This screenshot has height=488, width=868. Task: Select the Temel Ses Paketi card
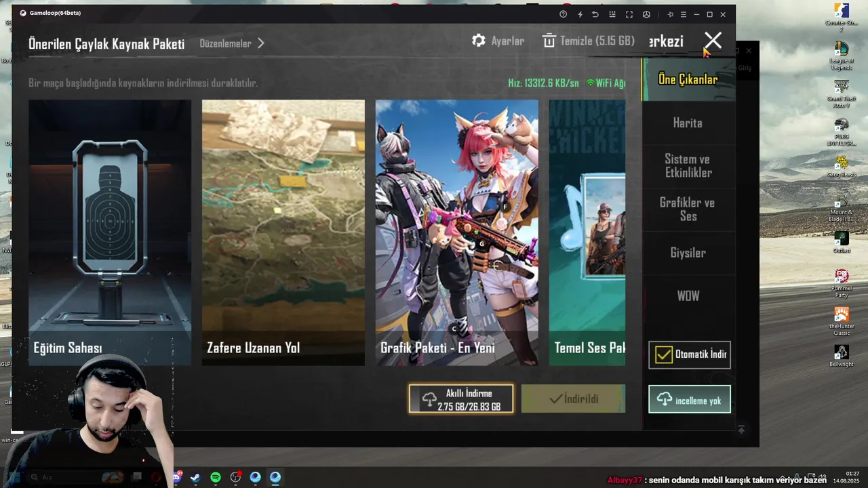587,232
